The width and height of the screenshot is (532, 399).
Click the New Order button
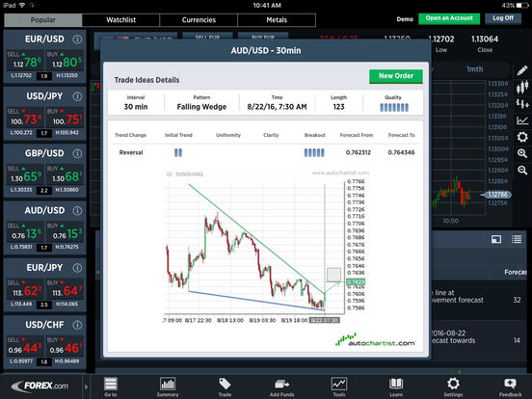[x=396, y=76]
